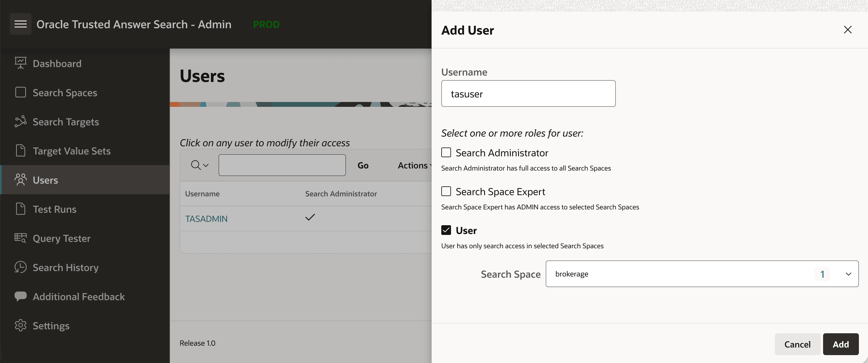Open the Dashboard panel icon
The image size is (868, 363).
[21, 63]
